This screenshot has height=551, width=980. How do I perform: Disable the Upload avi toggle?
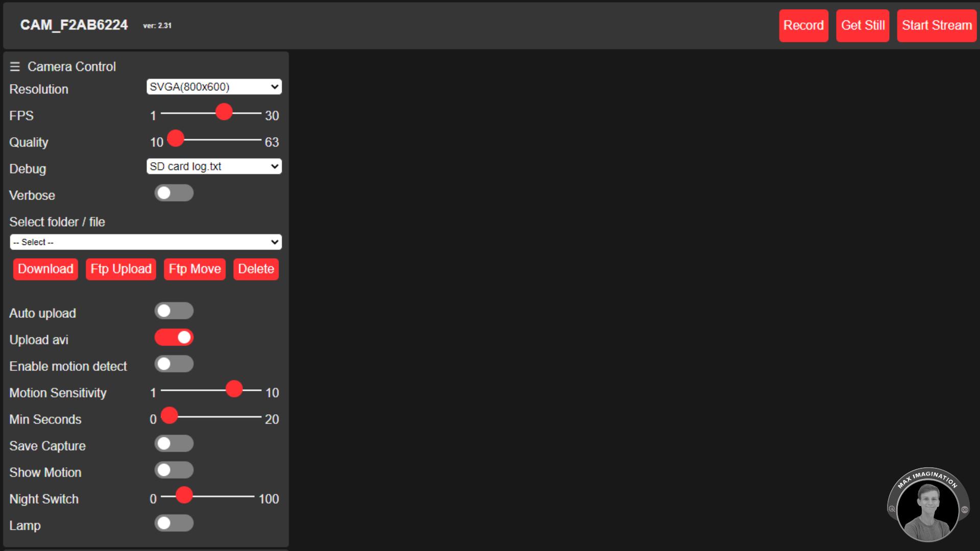click(x=173, y=337)
